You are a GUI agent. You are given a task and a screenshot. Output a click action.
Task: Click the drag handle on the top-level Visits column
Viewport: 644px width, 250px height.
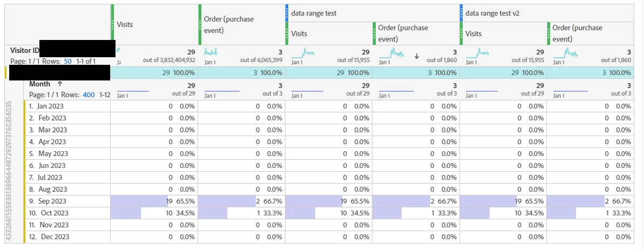[113, 25]
